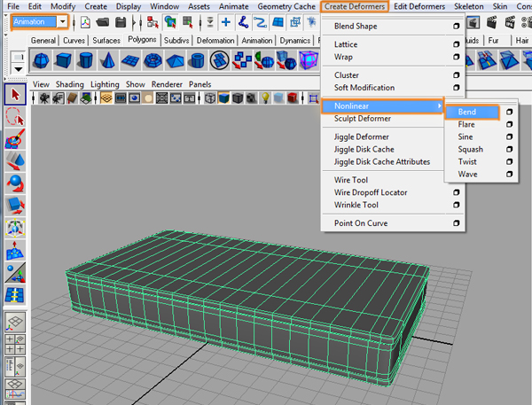Select the arrow Select tool
This screenshot has height=405, width=532.
[15, 94]
